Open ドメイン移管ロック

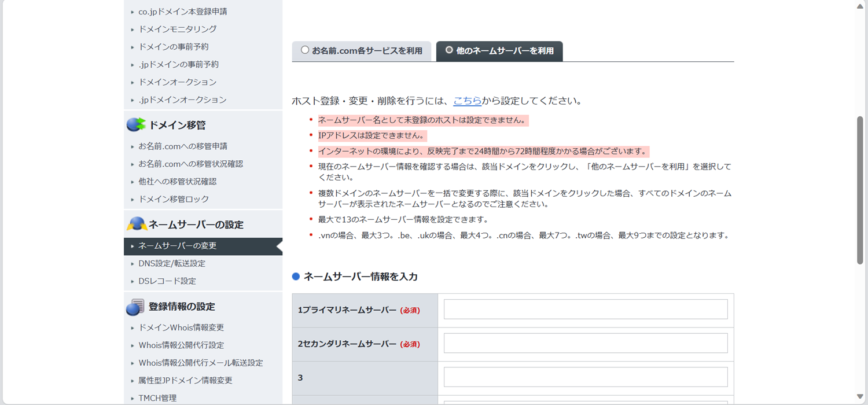(174, 199)
